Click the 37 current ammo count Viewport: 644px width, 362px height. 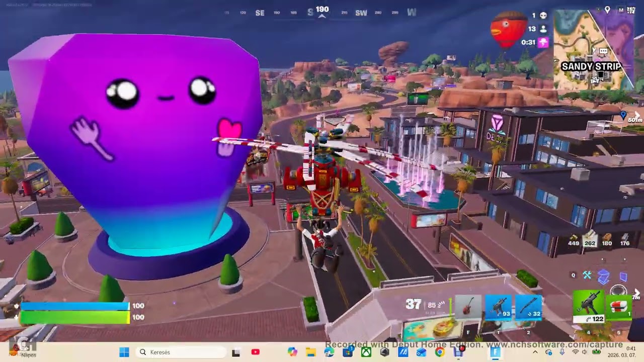pyautogui.click(x=413, y=304)
